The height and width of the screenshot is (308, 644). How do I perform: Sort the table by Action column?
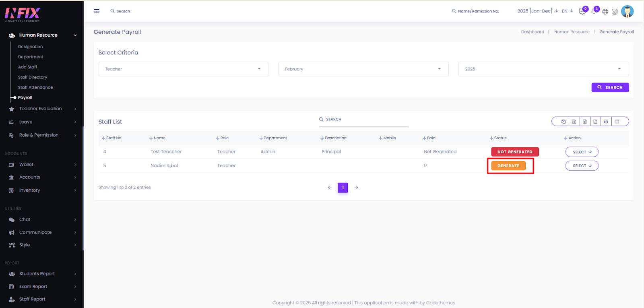pyautogui.click(x=572, y=138)
